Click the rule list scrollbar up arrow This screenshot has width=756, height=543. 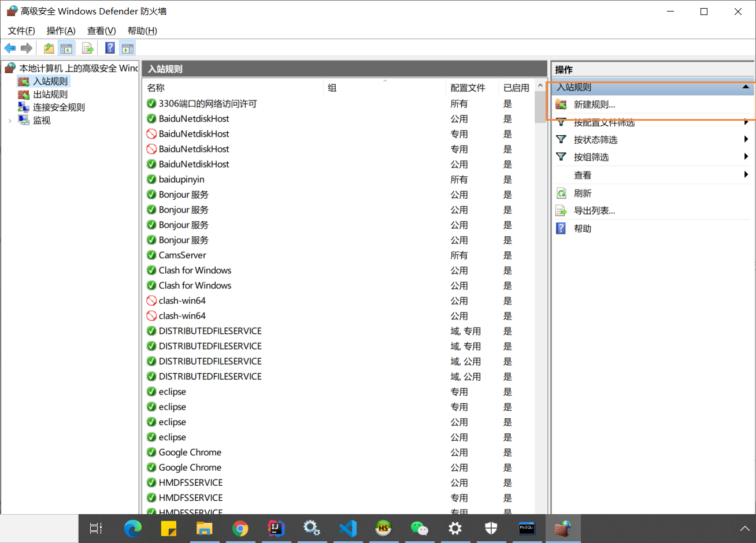pyautogui.click(x=540, y=87)
